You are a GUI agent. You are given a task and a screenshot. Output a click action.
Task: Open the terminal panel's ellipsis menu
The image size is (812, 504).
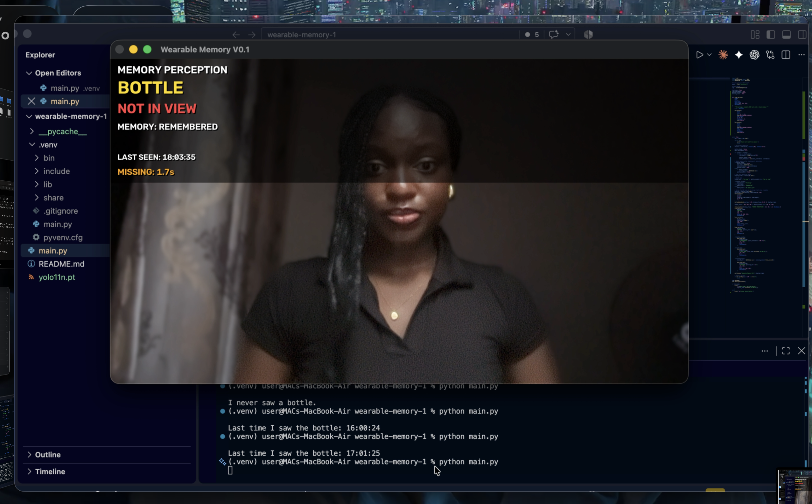point(765,351)
